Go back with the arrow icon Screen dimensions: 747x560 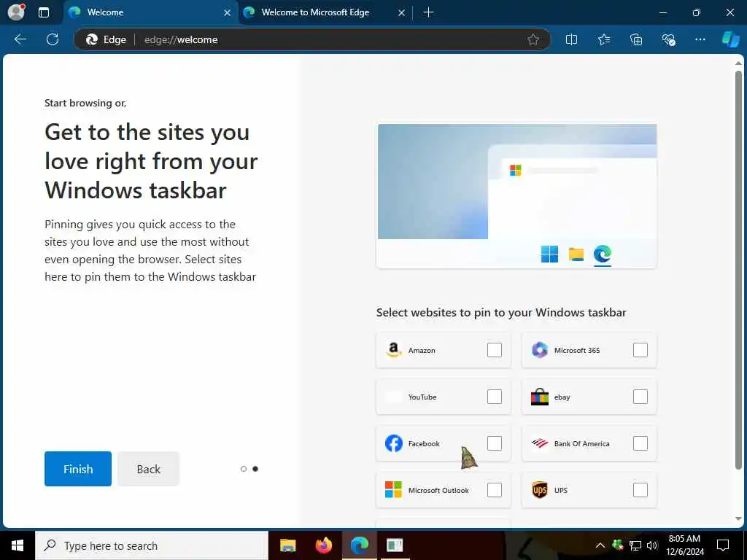pyautogui.click(x=20, y=39)
